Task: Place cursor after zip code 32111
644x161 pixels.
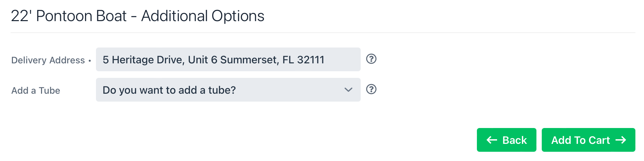Action: pos(325,60)
